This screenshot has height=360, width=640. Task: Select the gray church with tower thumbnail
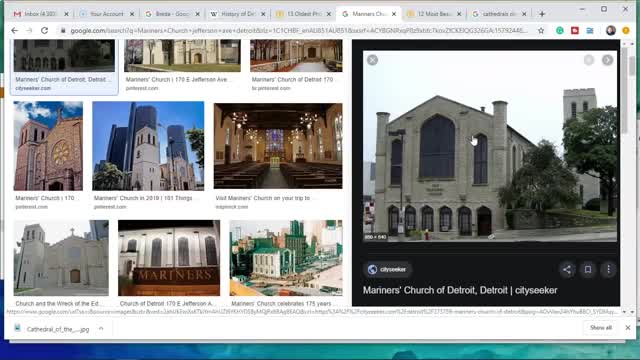(x=61, y=258)
